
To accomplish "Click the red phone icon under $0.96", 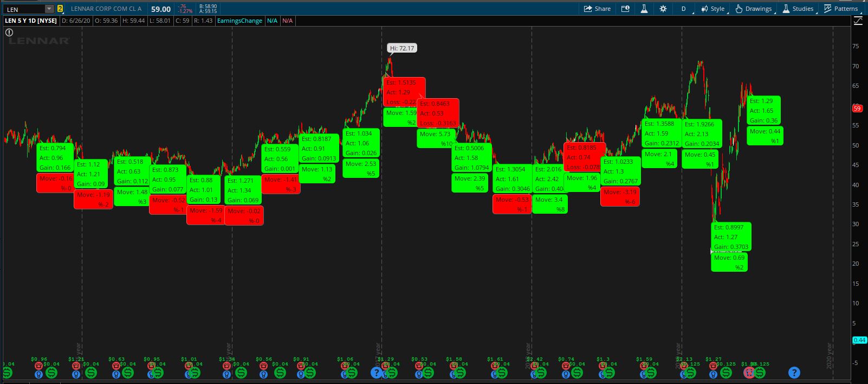I will 38,366.
